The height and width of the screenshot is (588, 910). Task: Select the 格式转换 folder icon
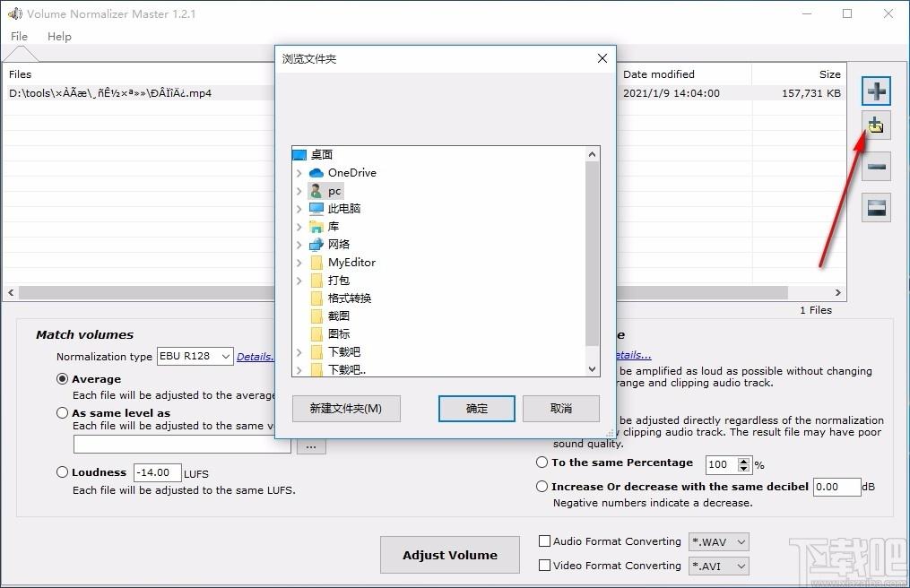316,298
